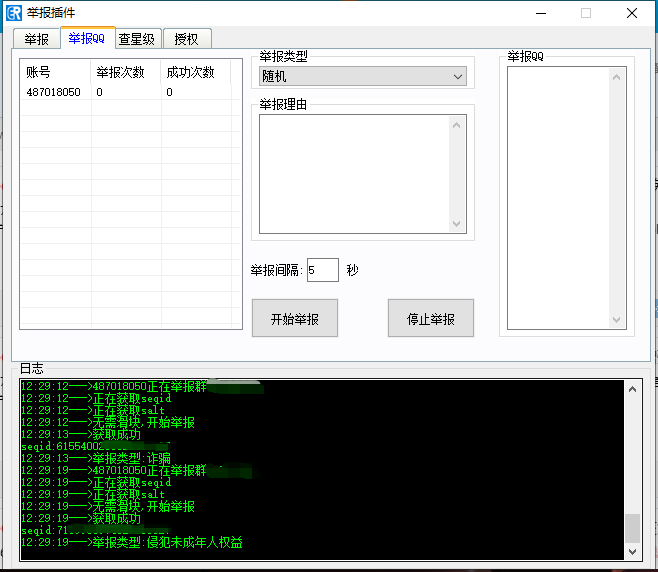Click up arrow of 举报QQ list scrollbar

pyautogui.click(x=616, y=77)
